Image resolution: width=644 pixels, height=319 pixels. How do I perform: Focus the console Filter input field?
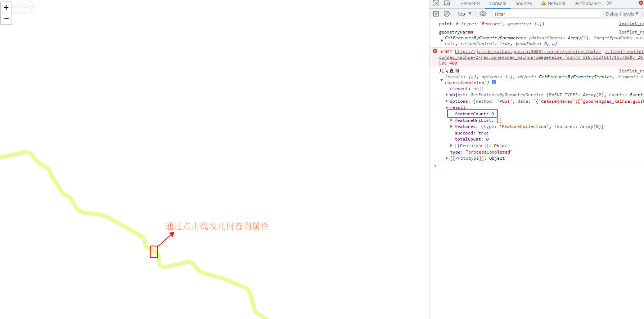point(547,14)
